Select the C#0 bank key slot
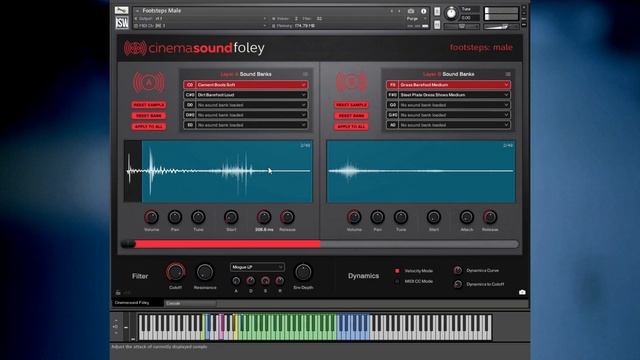This screenshot has width=640, height=360. click(189, 95)
